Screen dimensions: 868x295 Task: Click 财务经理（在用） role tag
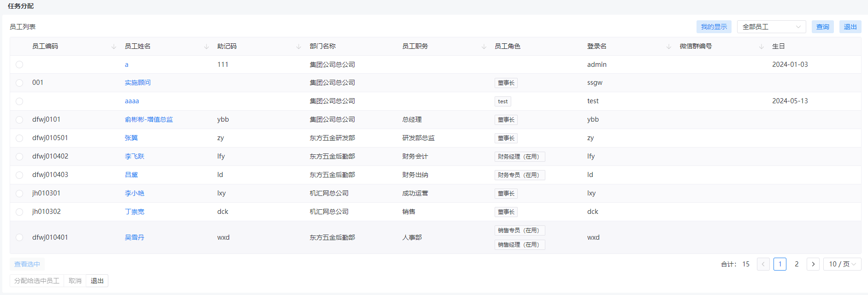tap(520, 157)
